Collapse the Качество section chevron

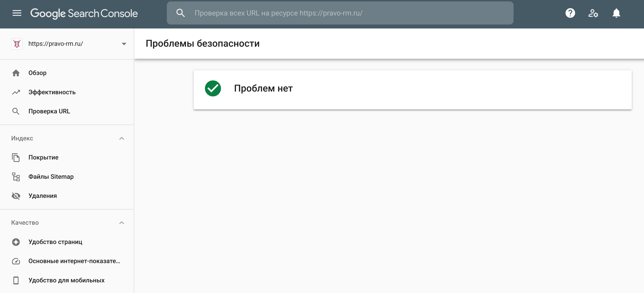click(122, 223)
